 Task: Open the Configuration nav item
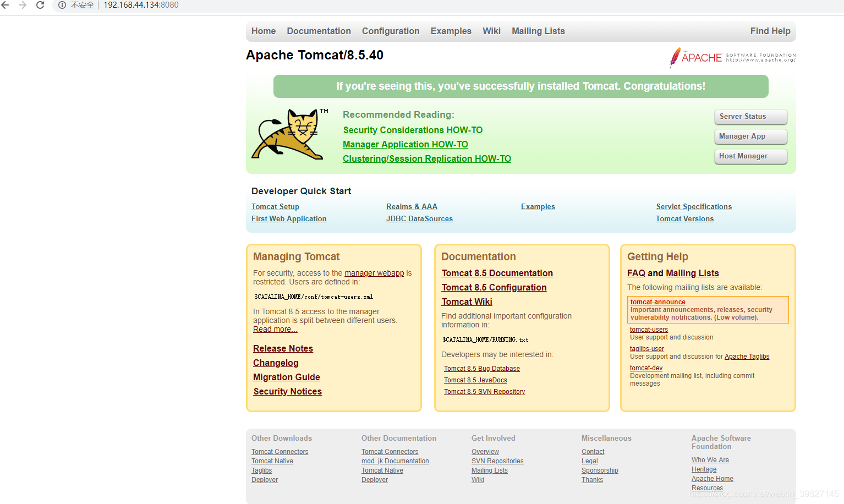click(x=391, y=31)
